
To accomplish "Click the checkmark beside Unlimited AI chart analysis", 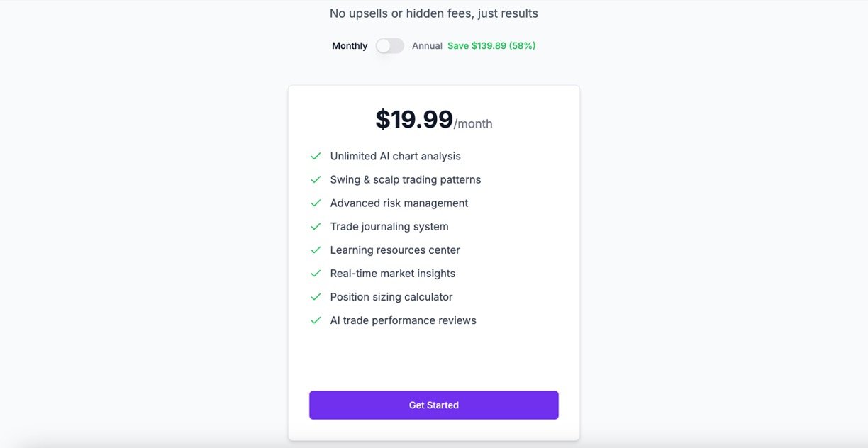I will tap(316, 156).
